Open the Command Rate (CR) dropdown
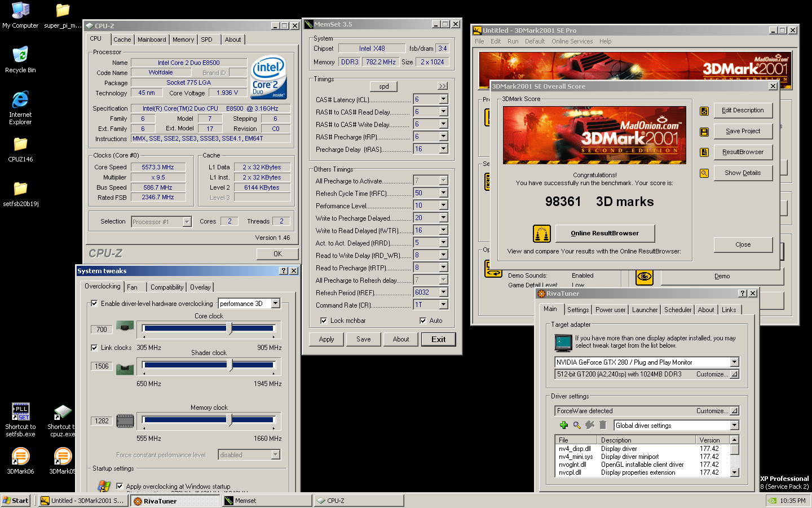This screenshot has width=812, height=508. [444, 305]
